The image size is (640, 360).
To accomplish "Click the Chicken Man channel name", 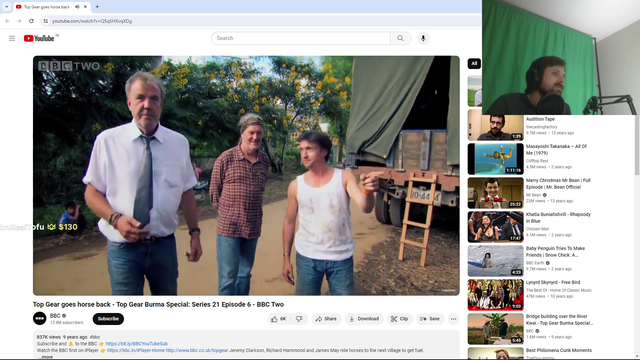I will pyautogui.click(x=537, y=229).
